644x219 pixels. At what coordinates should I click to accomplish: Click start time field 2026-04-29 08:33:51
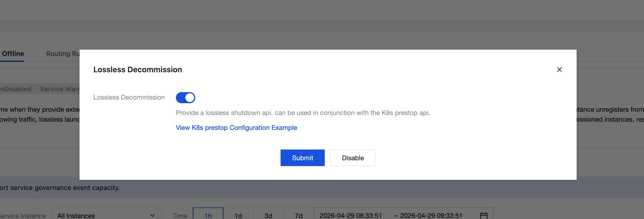click(x=350, y=215)
